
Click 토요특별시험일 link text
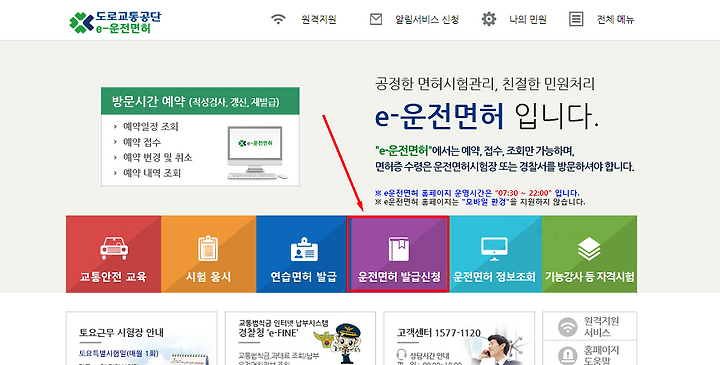(118, 353)
